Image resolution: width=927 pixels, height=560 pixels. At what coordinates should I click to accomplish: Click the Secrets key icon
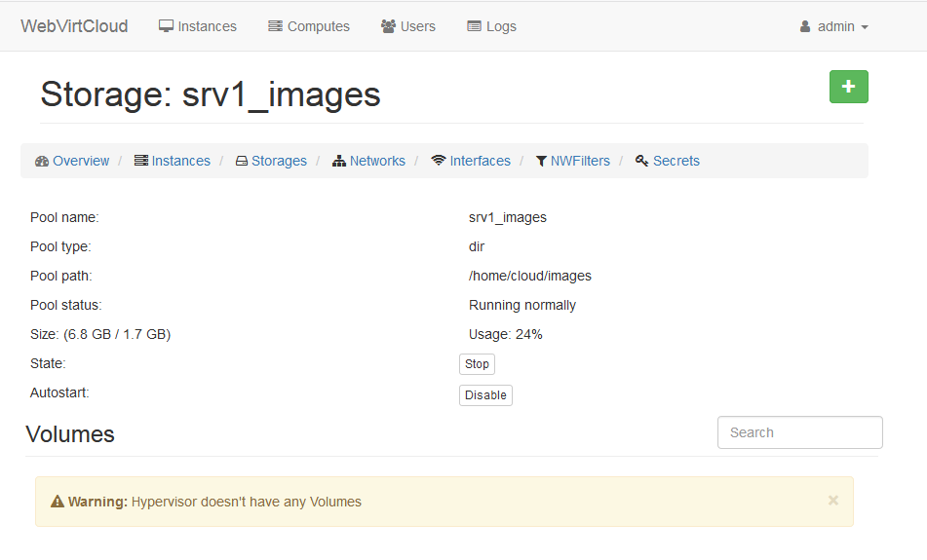[x=641, y=161]
